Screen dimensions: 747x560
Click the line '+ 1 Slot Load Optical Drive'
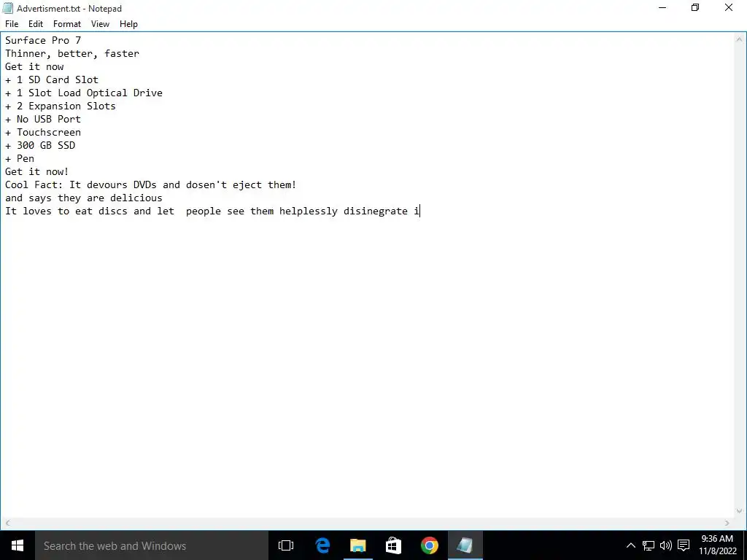click(x=83, y=93)
